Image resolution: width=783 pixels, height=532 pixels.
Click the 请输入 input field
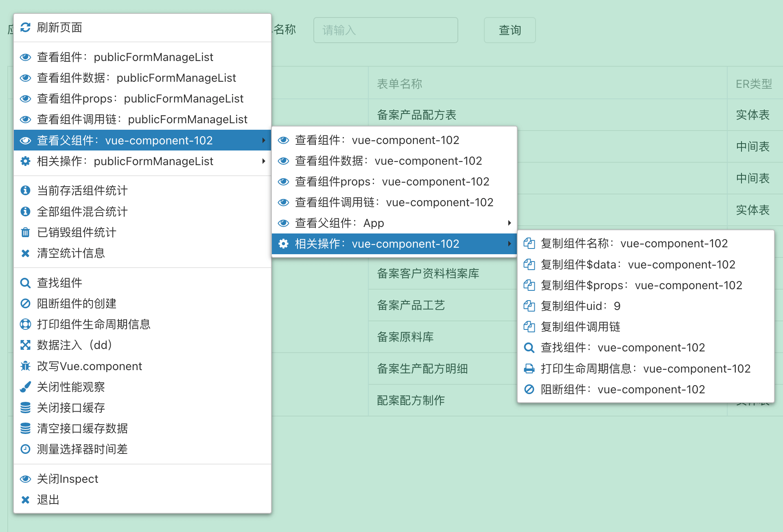(x=385, y=30)
